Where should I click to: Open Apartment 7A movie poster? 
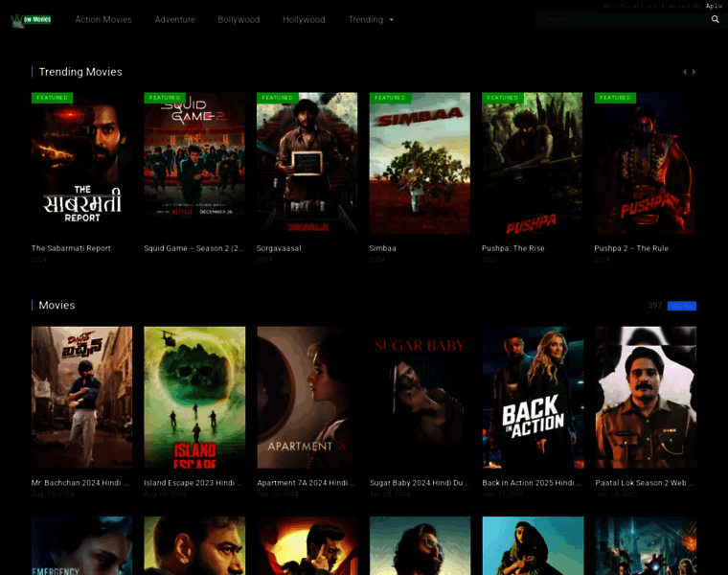tap(307, 398)
